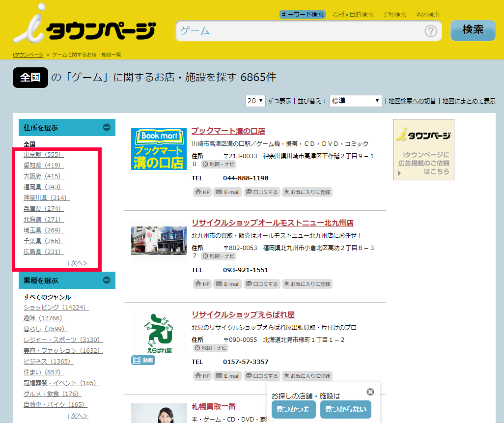
Task: Switch to 業種検索 tab
Action: 394,14
